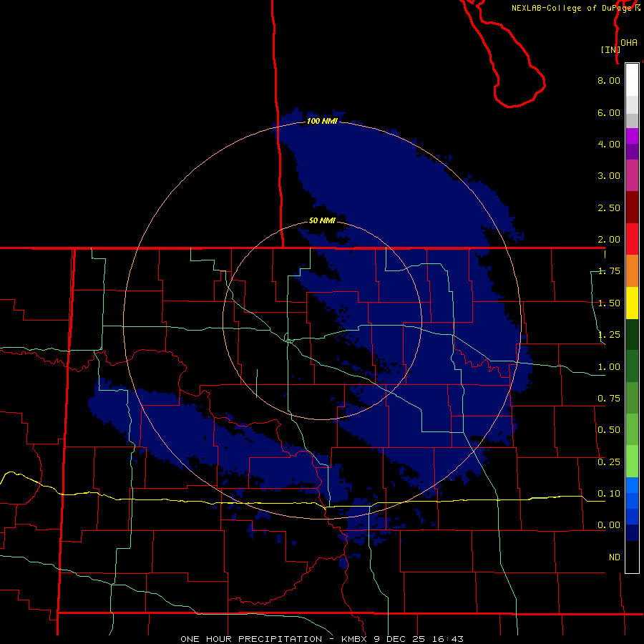
Task: Pick the pink swatch beside 3.00
Action: click(x=632, y=175)
